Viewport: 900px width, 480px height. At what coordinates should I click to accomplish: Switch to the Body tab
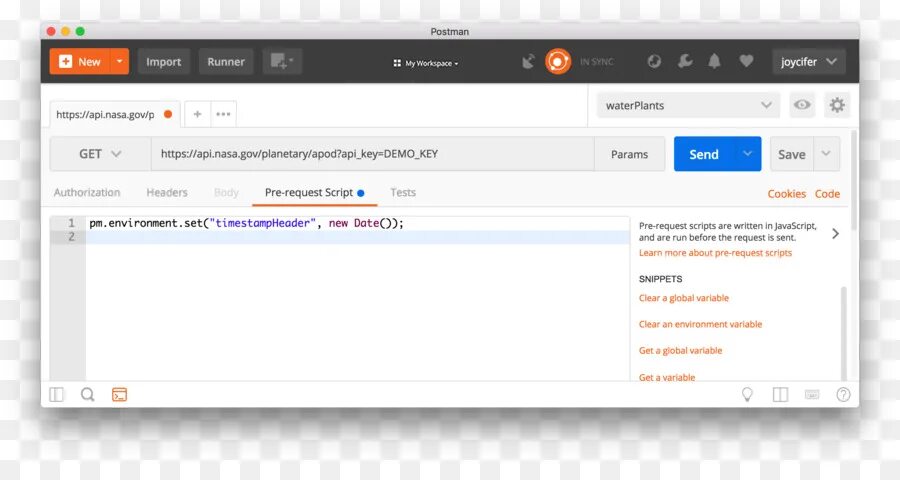pos(226,192)
